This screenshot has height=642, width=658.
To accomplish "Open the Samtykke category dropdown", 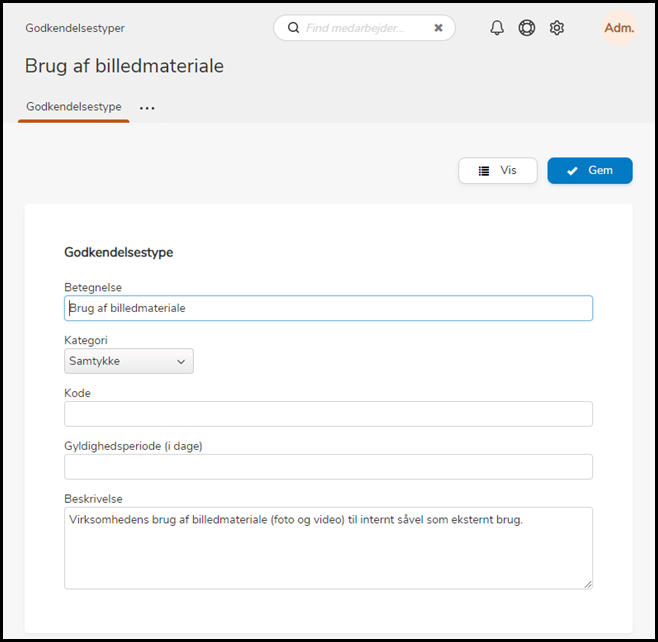I will click(129, 361).
